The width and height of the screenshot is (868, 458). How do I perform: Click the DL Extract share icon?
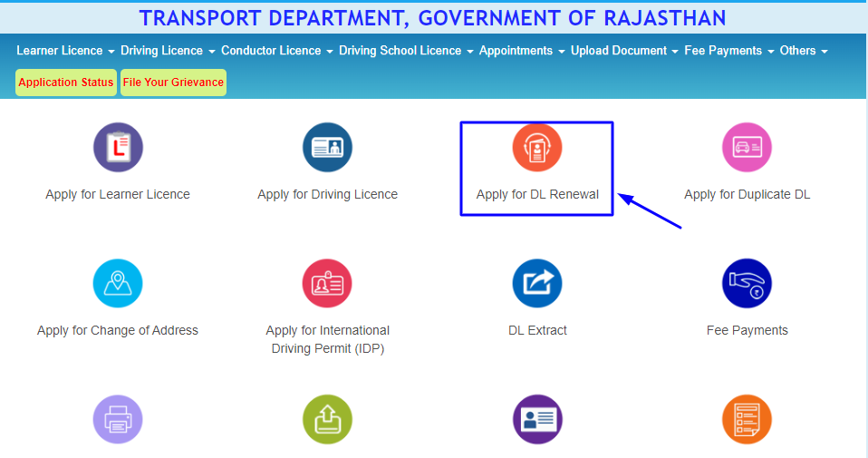point(537,284)
